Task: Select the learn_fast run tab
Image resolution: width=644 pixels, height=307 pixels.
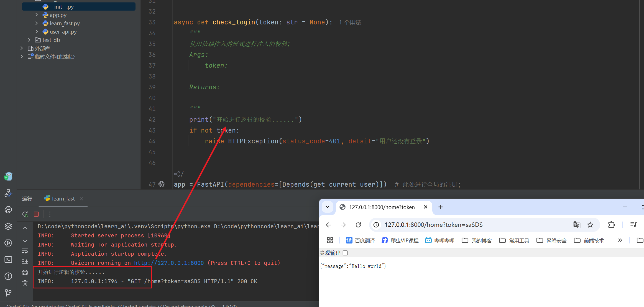Action: [x=63, y=199]
